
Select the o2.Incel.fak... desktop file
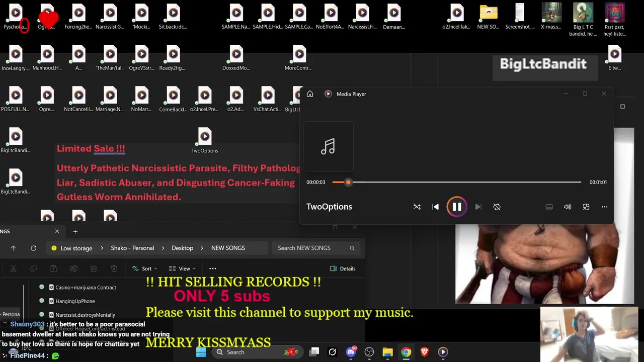tap(457, 17)
